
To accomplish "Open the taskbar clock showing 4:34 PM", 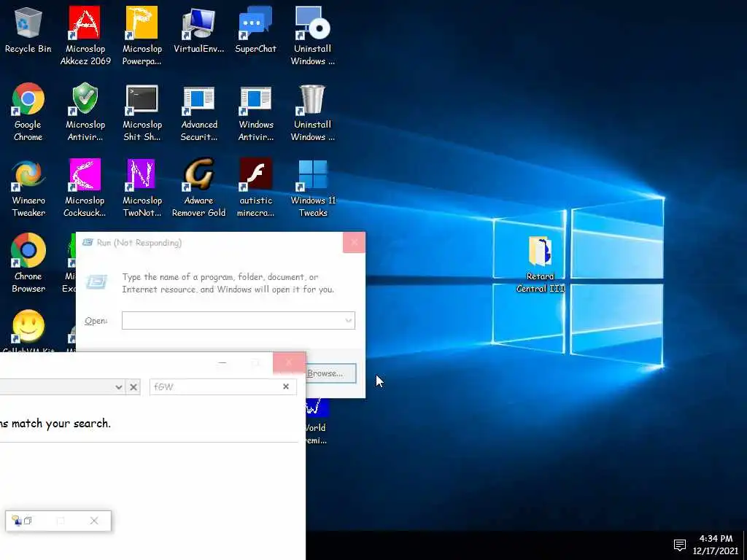I will pyautogui.click(x=715, y=545).
